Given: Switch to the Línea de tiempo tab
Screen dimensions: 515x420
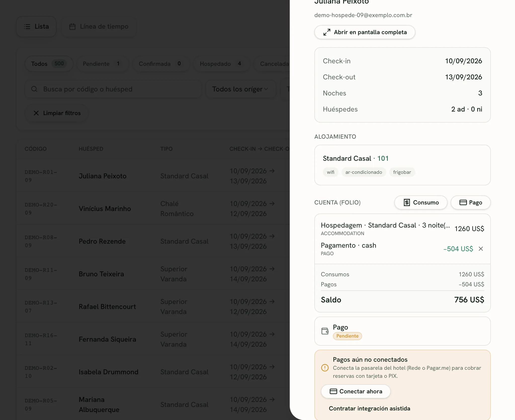Looking at the screenshot, I should click(99, 27).
